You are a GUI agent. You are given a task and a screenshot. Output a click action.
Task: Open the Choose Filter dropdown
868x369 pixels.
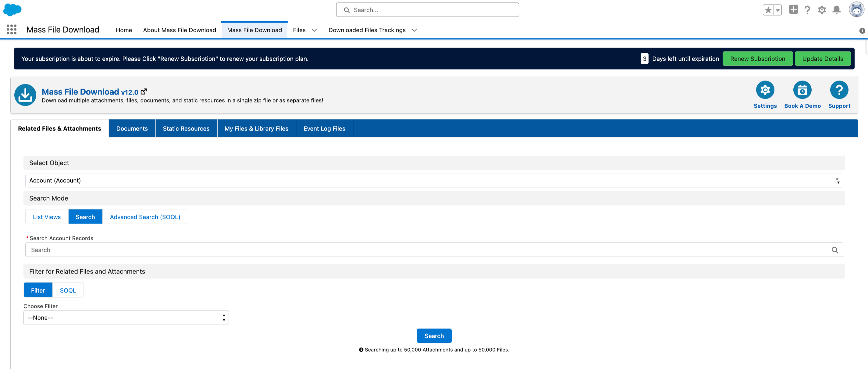pos(126,318)
